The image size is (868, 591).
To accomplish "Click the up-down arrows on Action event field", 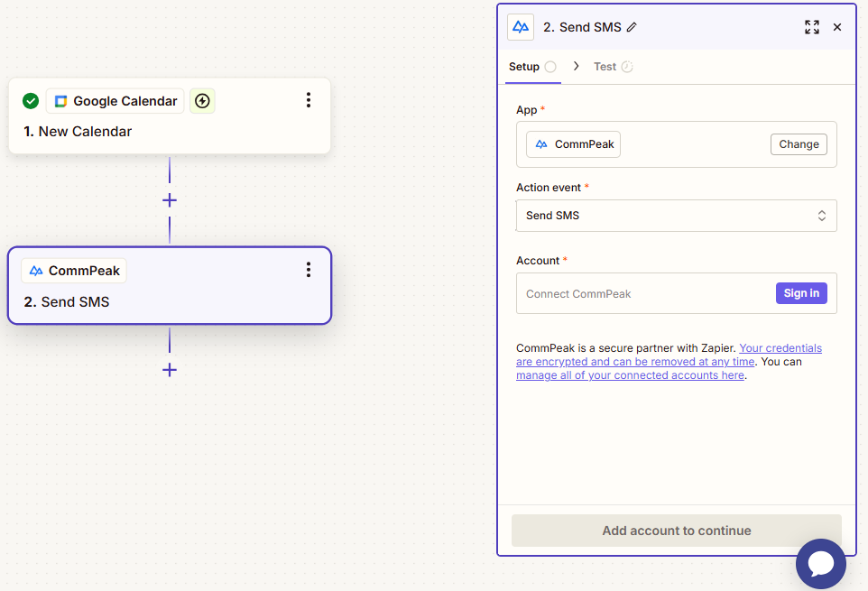I will click(821, 216).
